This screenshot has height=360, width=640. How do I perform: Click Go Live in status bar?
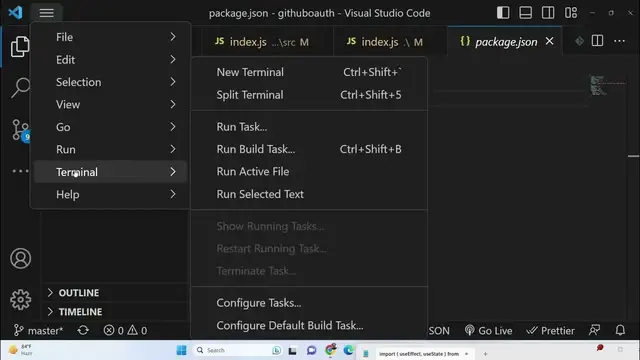point(488,330)
